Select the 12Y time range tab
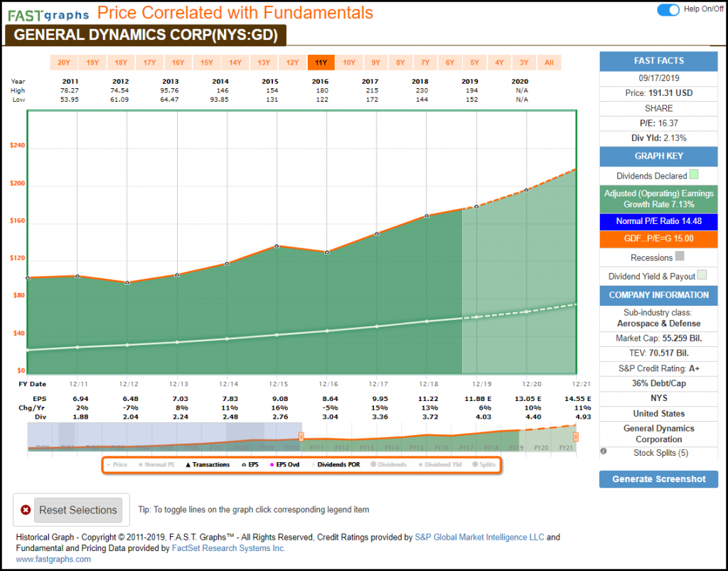Viewport: 728px width, 571px height. click(292, 63)
